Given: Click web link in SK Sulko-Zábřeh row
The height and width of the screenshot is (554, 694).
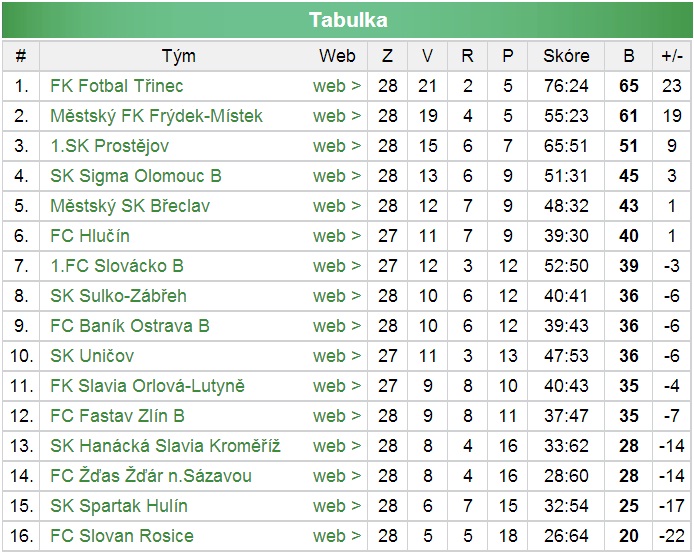Looking at the screenshot, I should coord(337,296).
